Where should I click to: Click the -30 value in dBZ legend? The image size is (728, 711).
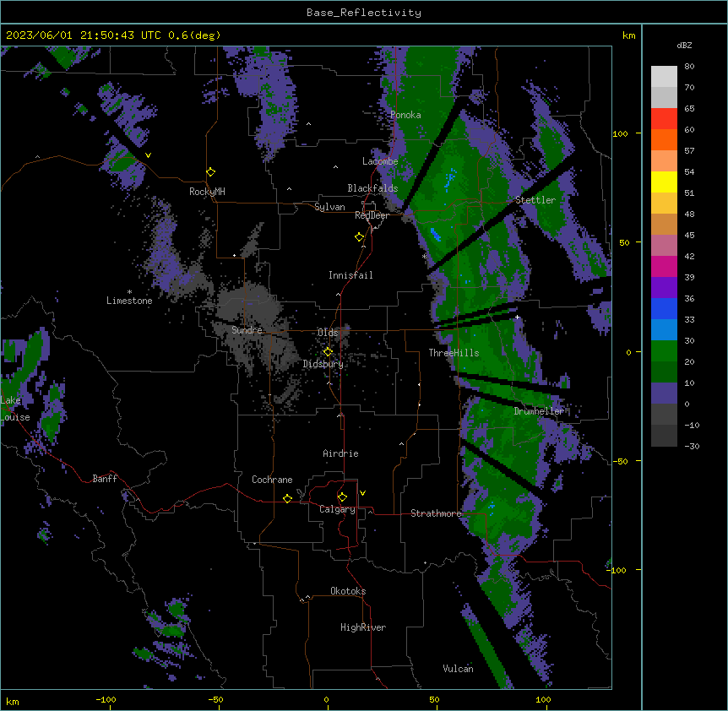[692, 447]
